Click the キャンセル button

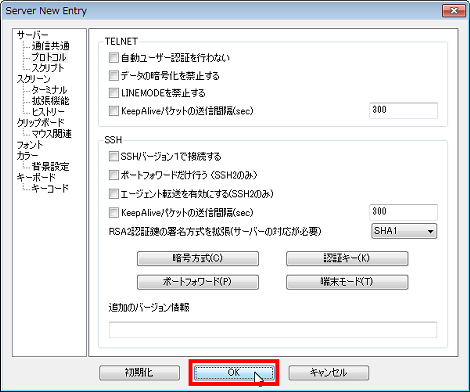pyautogui.click(x=329, y=373)
